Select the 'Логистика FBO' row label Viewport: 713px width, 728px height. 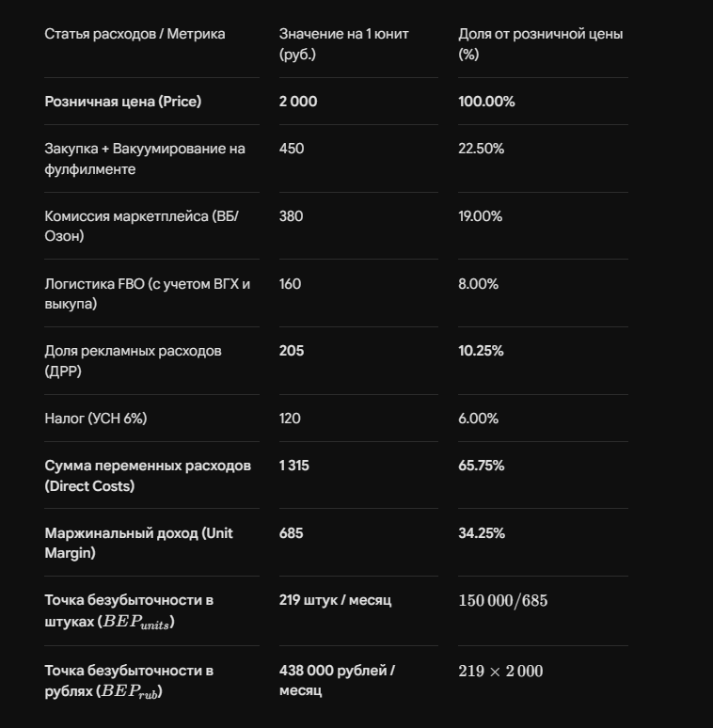tap(147, 293)
